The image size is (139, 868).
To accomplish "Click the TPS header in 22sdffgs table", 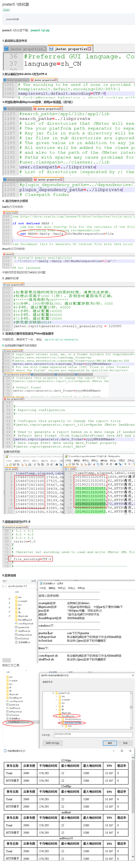I will 109,792.
